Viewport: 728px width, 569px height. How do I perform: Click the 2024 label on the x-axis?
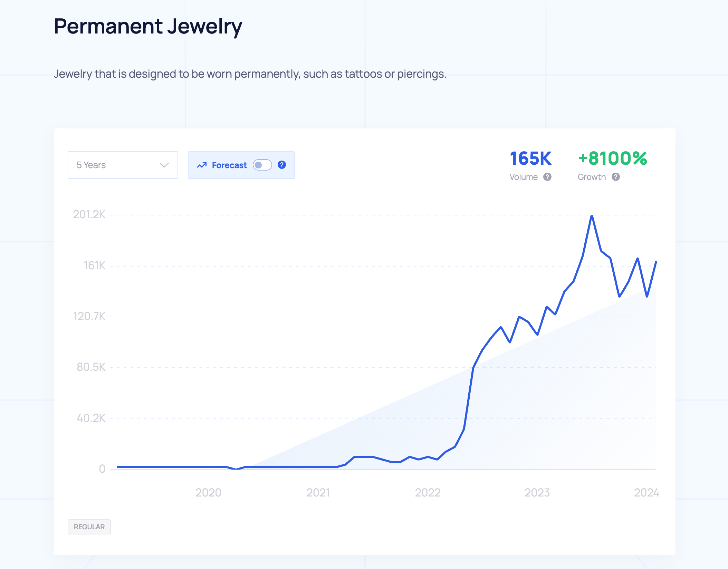[x=646, y=492]
